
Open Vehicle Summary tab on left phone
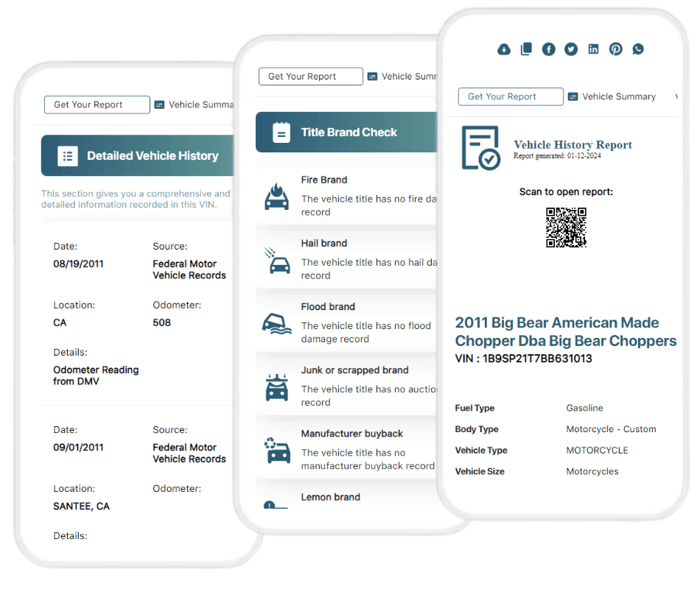tap(194, 105)
